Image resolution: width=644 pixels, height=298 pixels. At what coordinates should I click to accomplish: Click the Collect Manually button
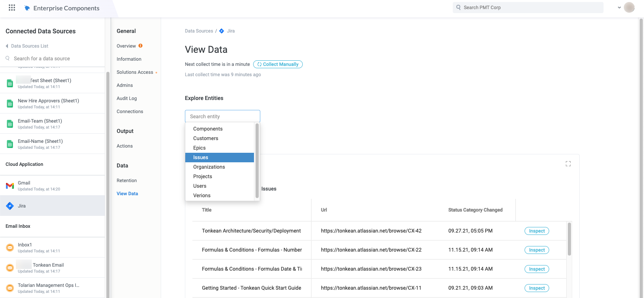[278, 64]
